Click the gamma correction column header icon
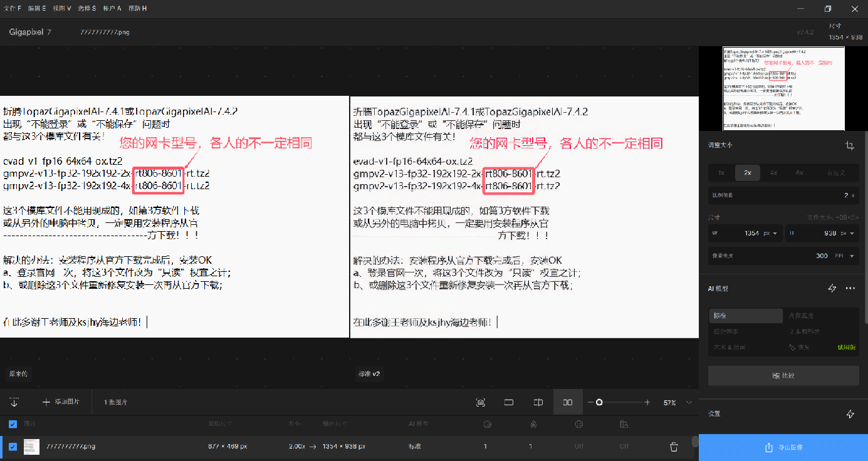 (x=624, y=424)
